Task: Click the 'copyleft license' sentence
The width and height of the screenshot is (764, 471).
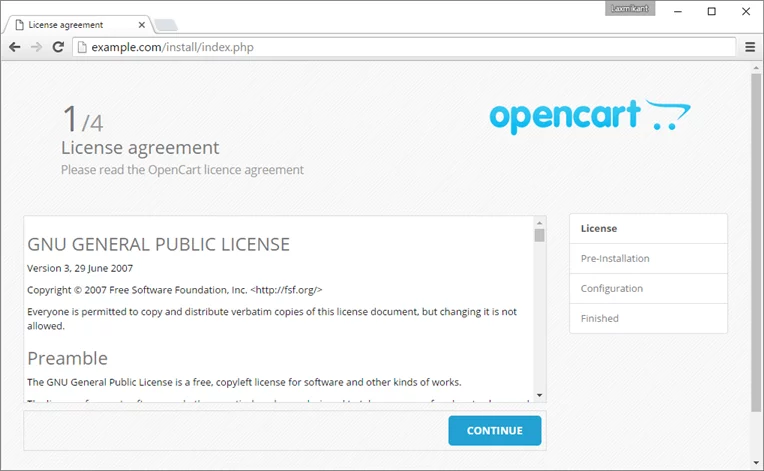Action: click(244, 382)
